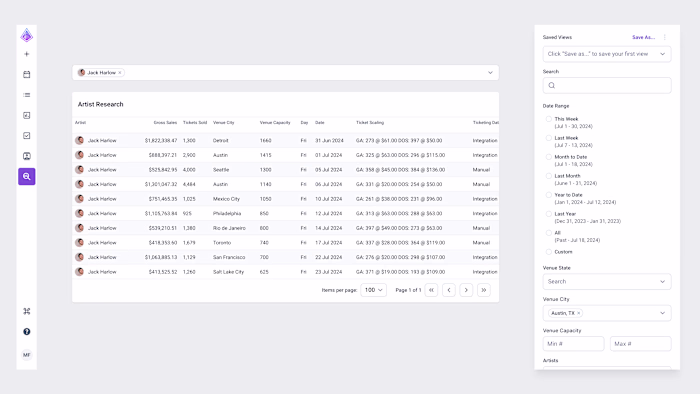Click the Min # venue capacity field
700x394 pixels.
click(573, 344)
